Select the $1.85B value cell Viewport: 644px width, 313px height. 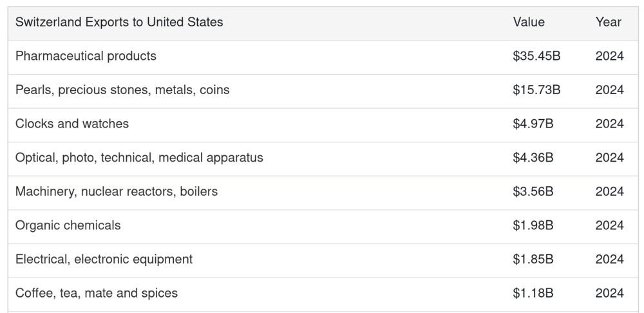coord(533,259)
